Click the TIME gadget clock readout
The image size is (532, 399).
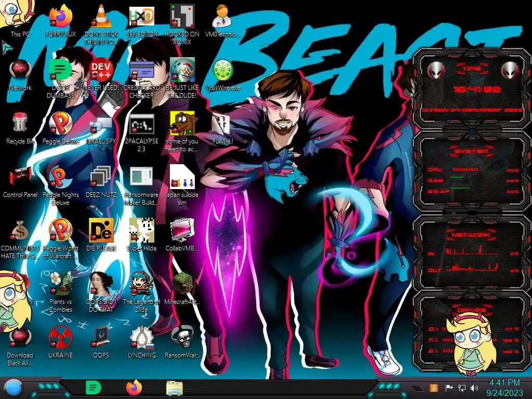[x=477, y=89]
